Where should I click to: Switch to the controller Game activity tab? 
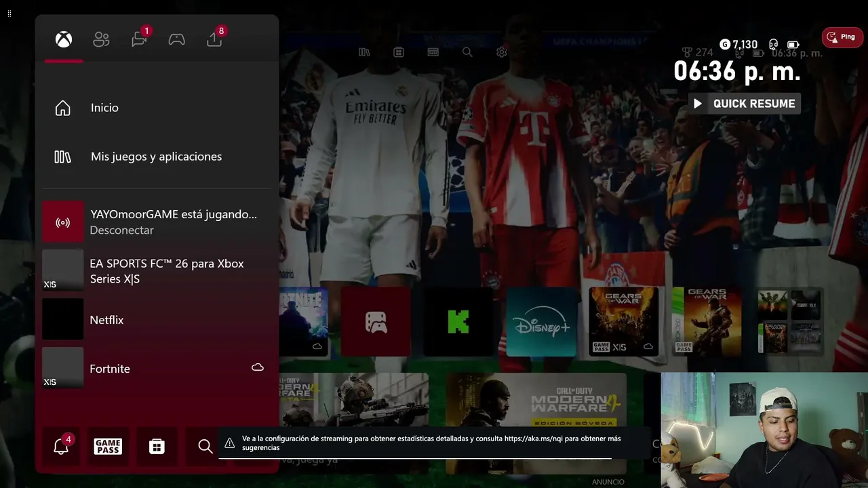(176, 40)
